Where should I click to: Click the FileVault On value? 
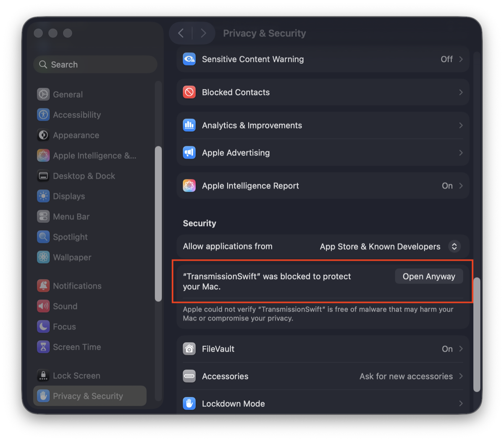point(447,349)
